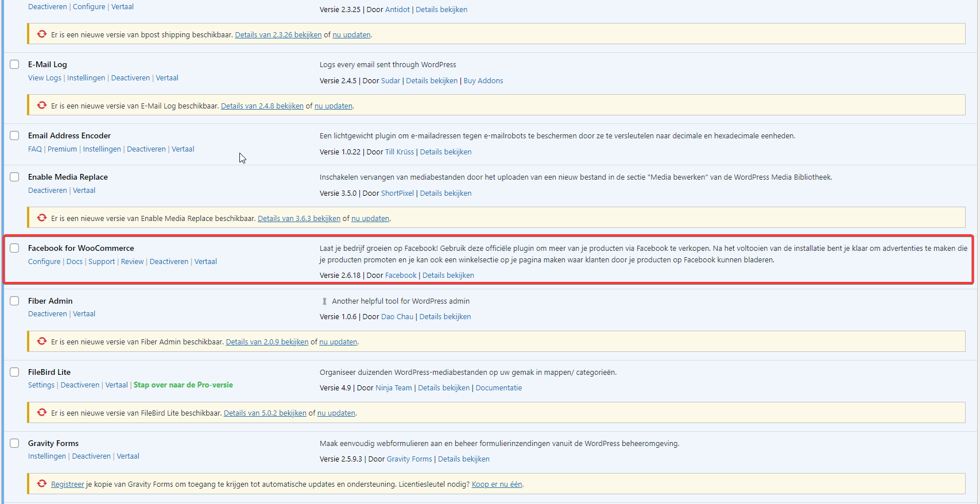The width and height of the screenshot is (980, 504).
Task: Deactivate Gravity Forms plugin
Action: pos(91,456)
